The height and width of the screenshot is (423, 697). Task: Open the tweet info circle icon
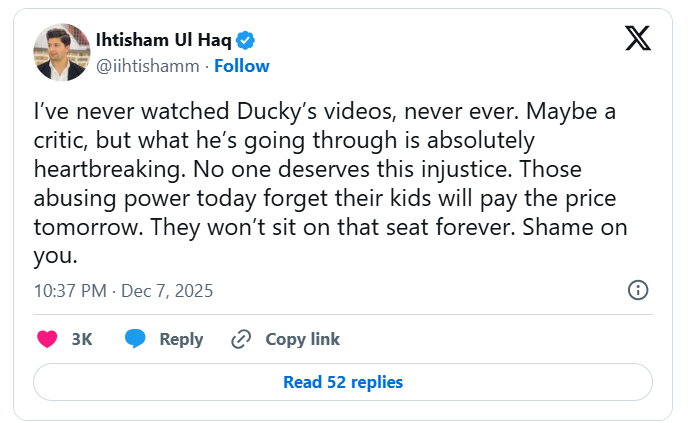637,291
